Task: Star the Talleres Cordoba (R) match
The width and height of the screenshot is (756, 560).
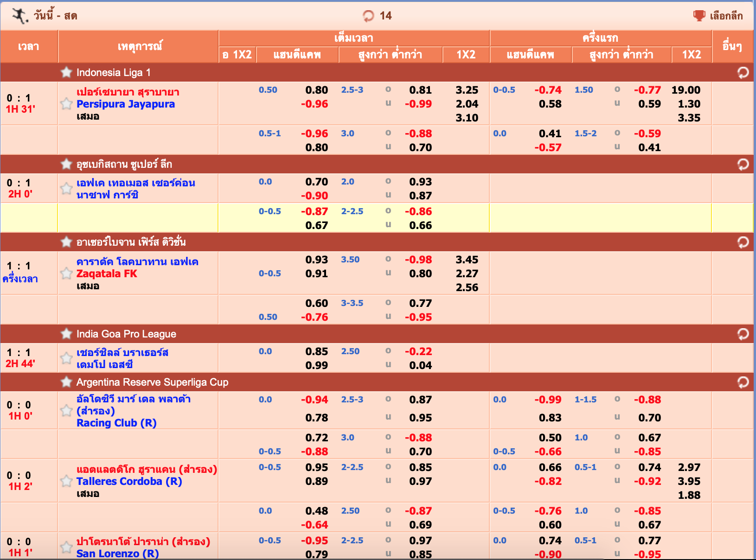Action: (x=66, y=481)
